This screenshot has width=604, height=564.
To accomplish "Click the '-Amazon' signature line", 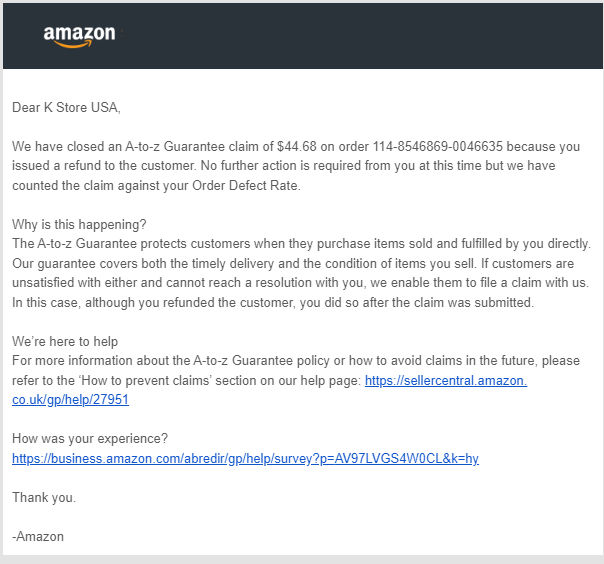I will coord(38,537).
